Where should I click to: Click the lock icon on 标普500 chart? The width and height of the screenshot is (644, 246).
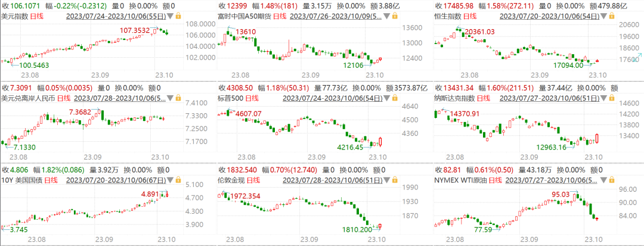click(x=394, y=98)
